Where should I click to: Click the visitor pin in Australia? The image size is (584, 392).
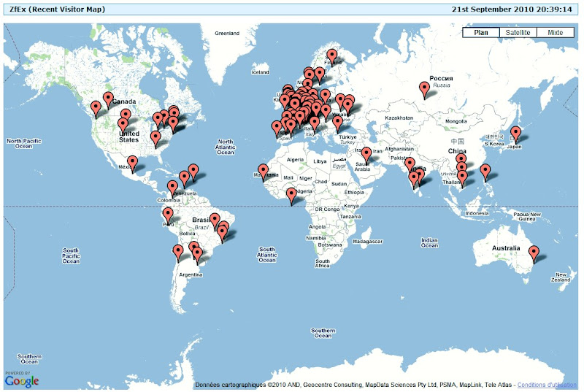click(534, 255)
